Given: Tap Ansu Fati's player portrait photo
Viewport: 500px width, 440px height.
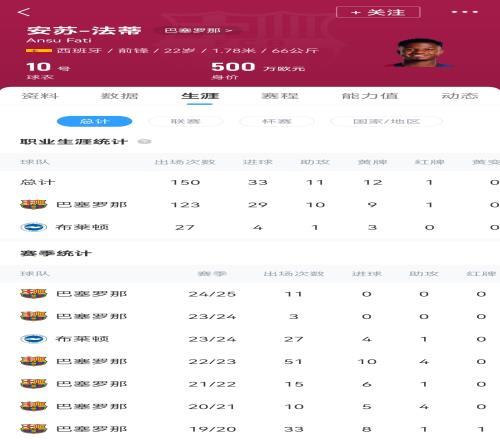Looking at the screenshot, I should tap(420, 53).
